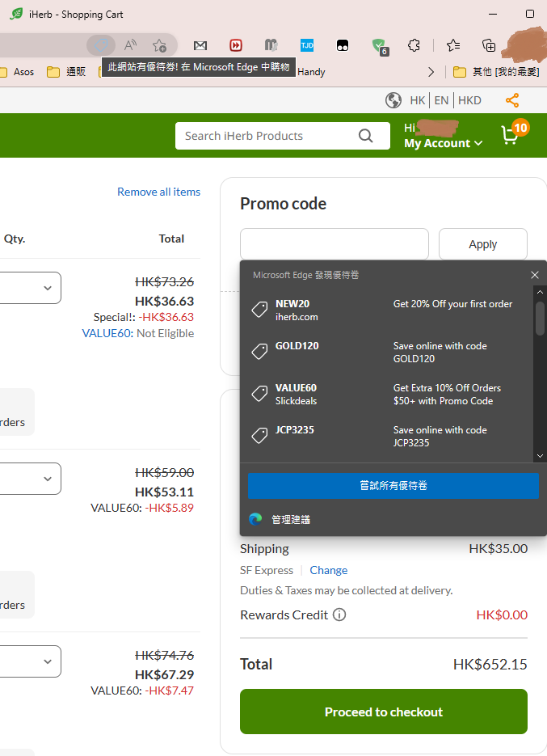Screen dimensions: 547x756
Task: Click the Total HK$652.15 amount
Action: coord(490,665)
